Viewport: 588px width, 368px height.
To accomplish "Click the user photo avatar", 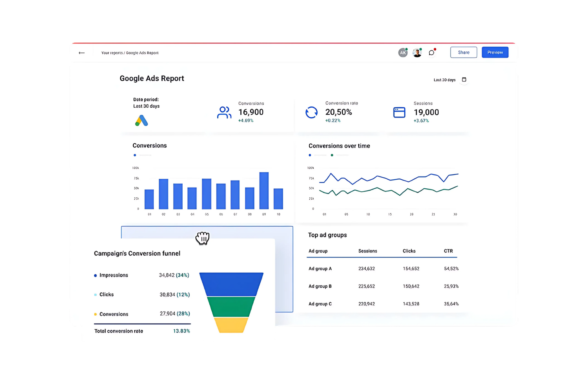I will point(417,53).
